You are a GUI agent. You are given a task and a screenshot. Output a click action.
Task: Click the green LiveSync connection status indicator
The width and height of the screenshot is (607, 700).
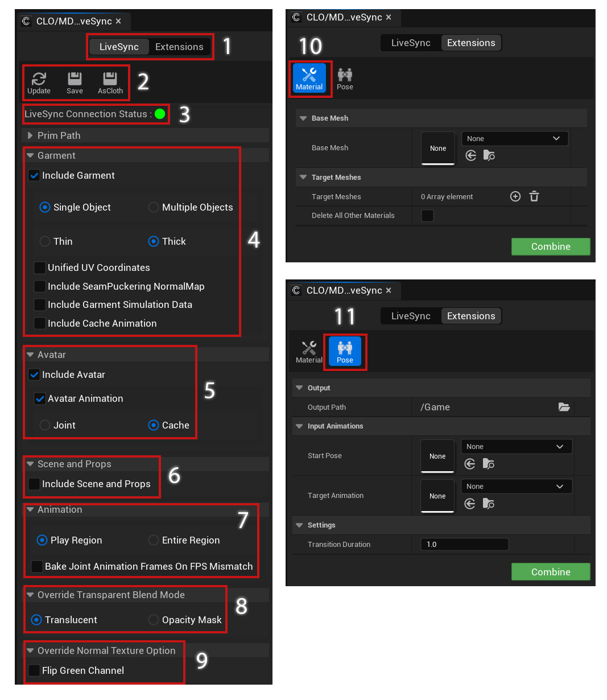[x=160, y=114]
